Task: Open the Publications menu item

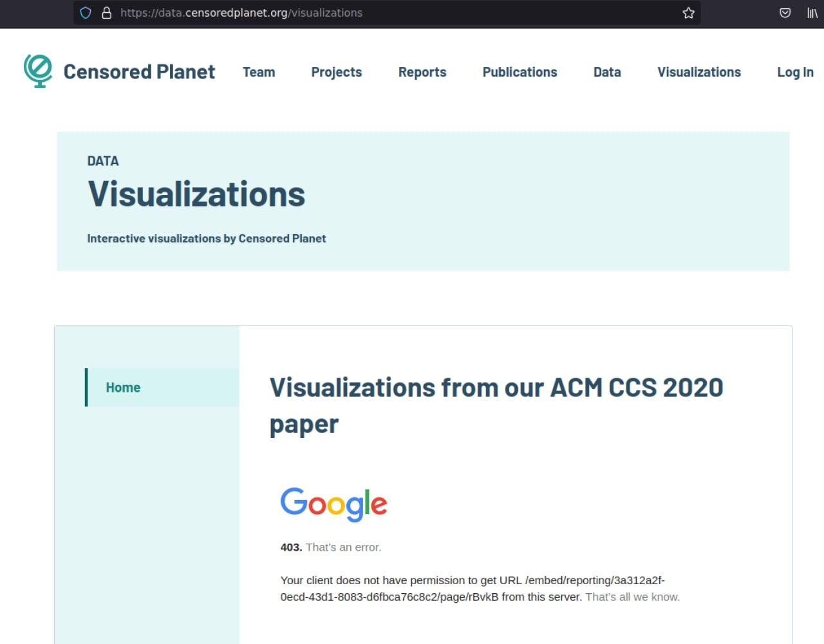Action: click(x=520, y=72)
